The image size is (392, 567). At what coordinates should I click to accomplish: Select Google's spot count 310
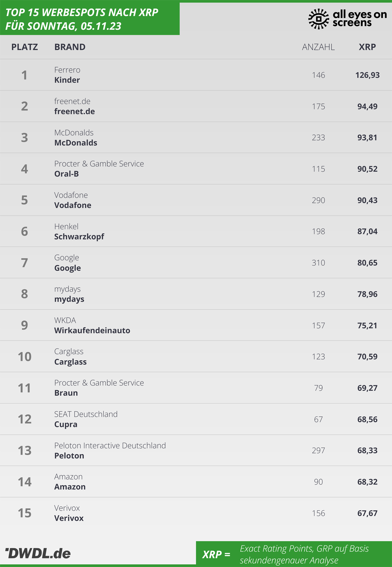[318, 263]
